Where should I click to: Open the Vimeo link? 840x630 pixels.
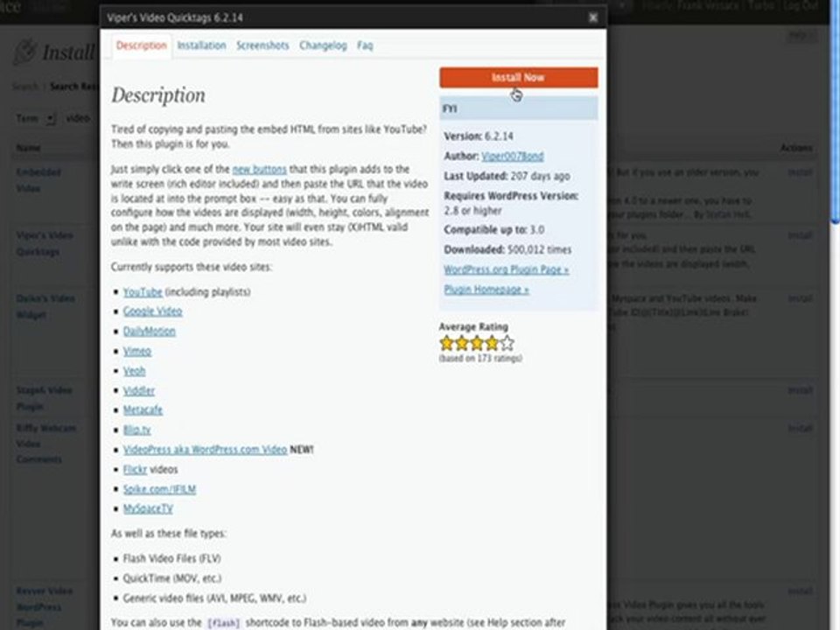pyautogui.click(x=137, y=351)
